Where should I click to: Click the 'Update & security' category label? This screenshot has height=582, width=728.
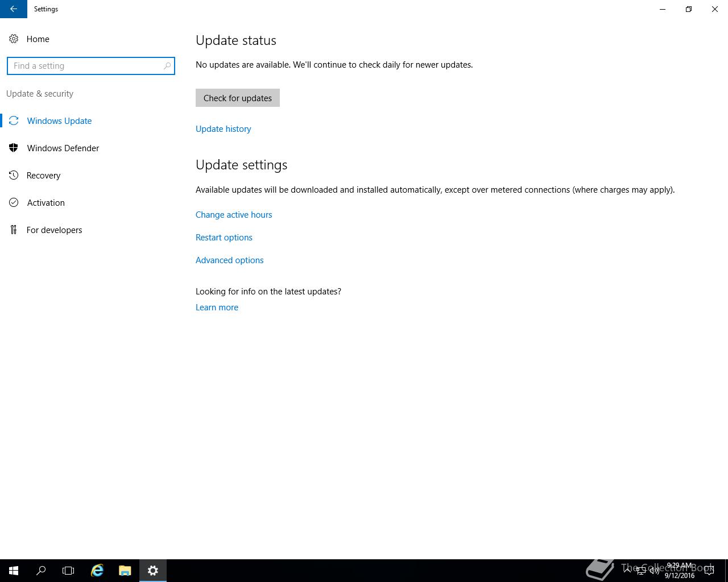click(x=40, y=94)
